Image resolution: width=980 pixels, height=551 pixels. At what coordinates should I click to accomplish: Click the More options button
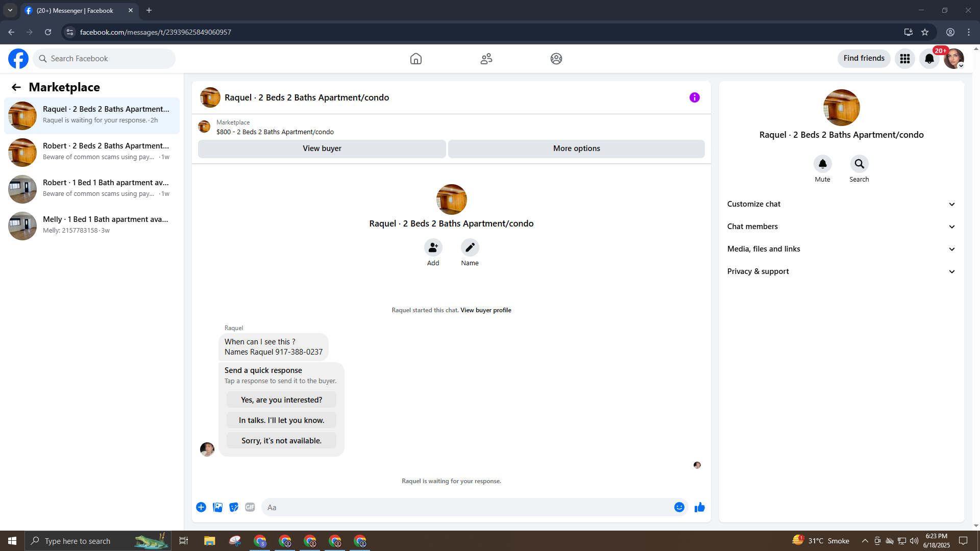(x=577, y=148)
